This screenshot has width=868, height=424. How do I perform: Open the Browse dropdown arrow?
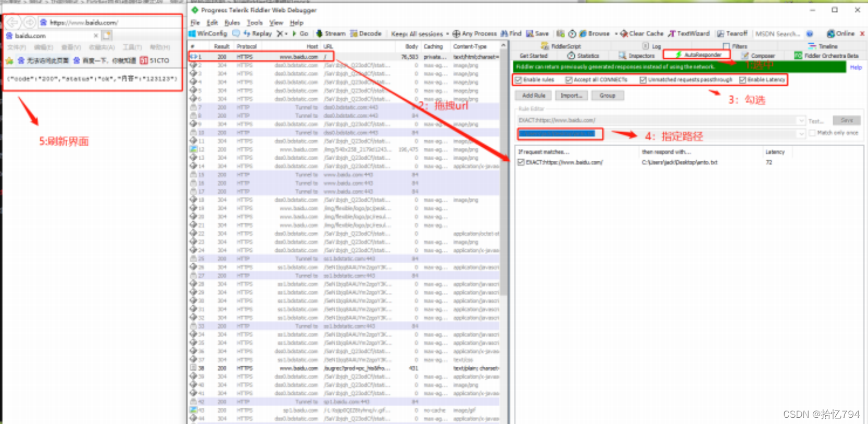(x=616, y=34)
